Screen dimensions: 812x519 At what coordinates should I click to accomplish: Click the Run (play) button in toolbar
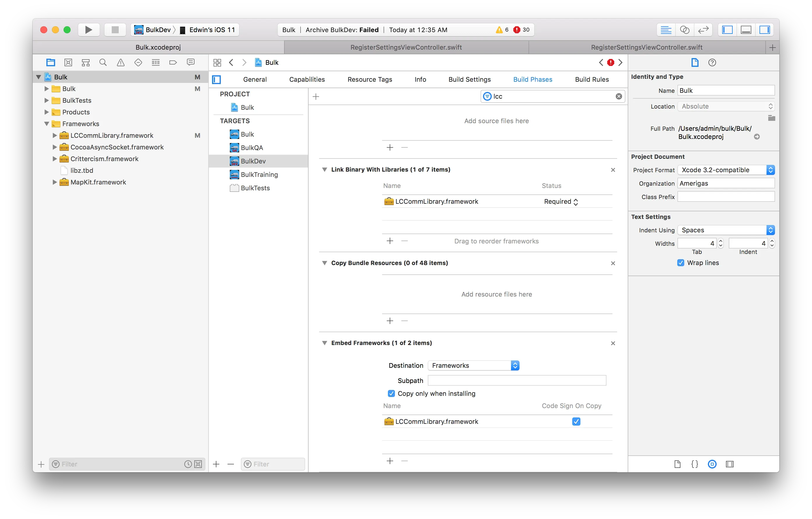click(88, 30)
